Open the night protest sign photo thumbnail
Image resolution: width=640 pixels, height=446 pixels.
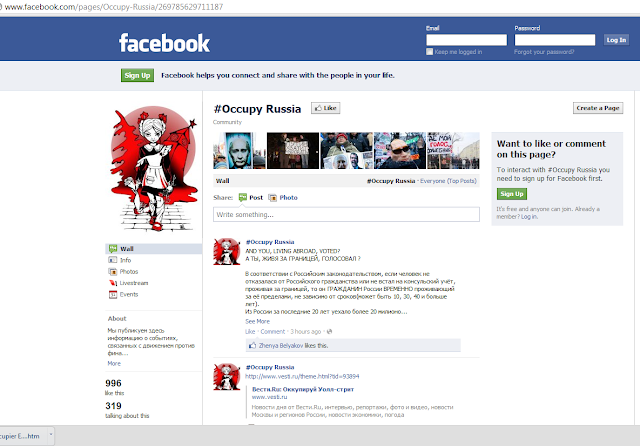tap(293, 151)
